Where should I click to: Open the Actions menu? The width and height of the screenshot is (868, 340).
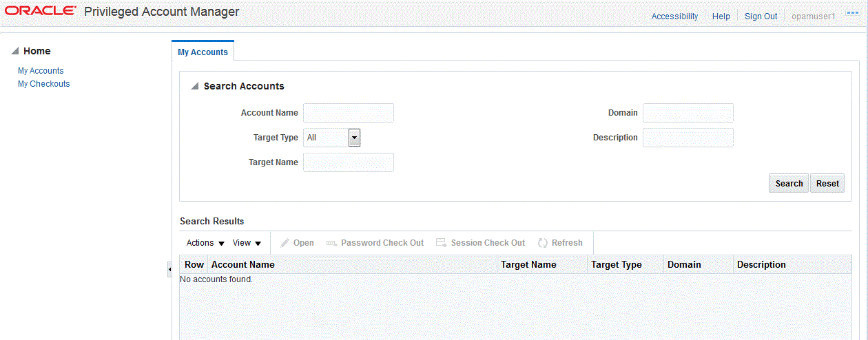click(x=206, y=243)
